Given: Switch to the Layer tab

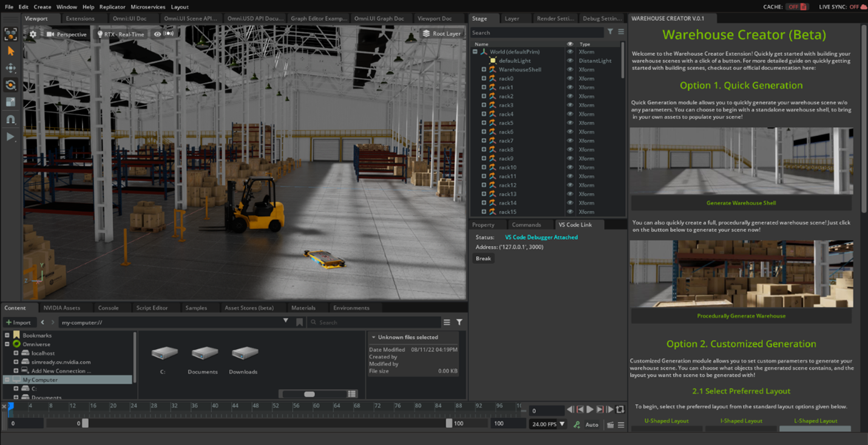Looking at the screenshot, I should (x=512, y=18).
